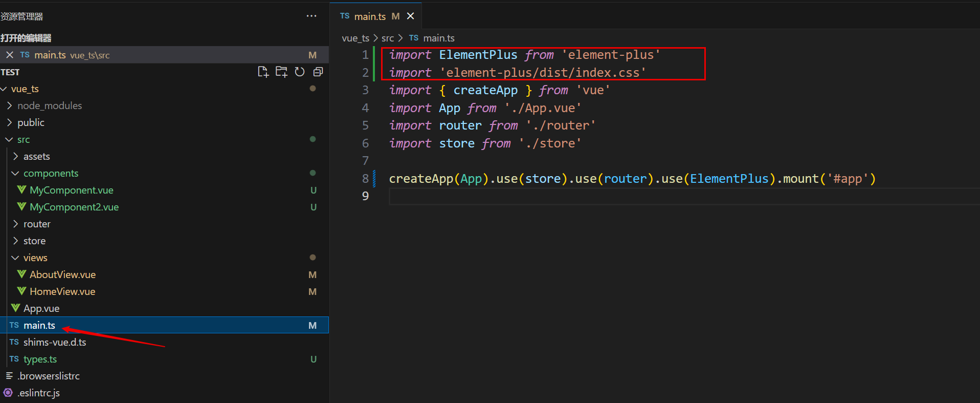The image size is (980, 403).
Task: Click the TS icon next to types.ts
Action: (x=14, y=359)
